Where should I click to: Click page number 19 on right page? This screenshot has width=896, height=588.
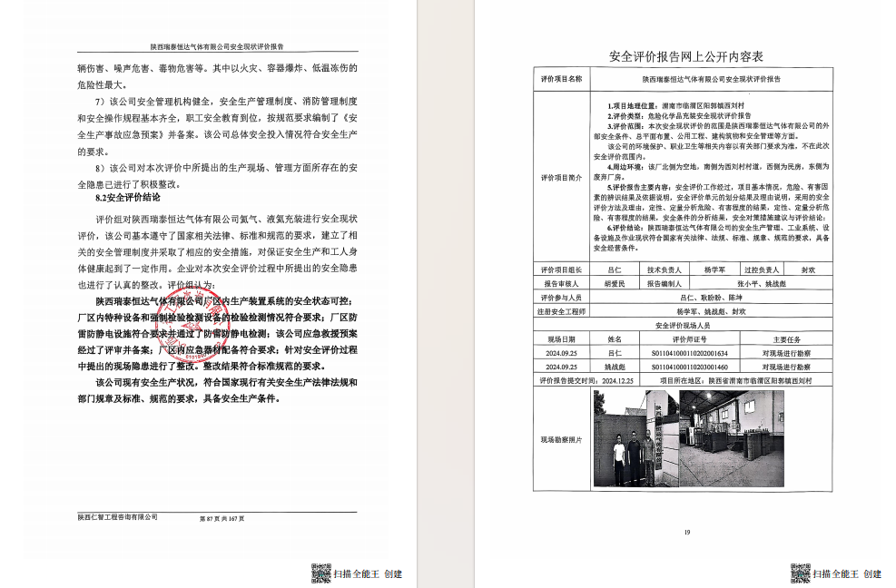[687, 533]
